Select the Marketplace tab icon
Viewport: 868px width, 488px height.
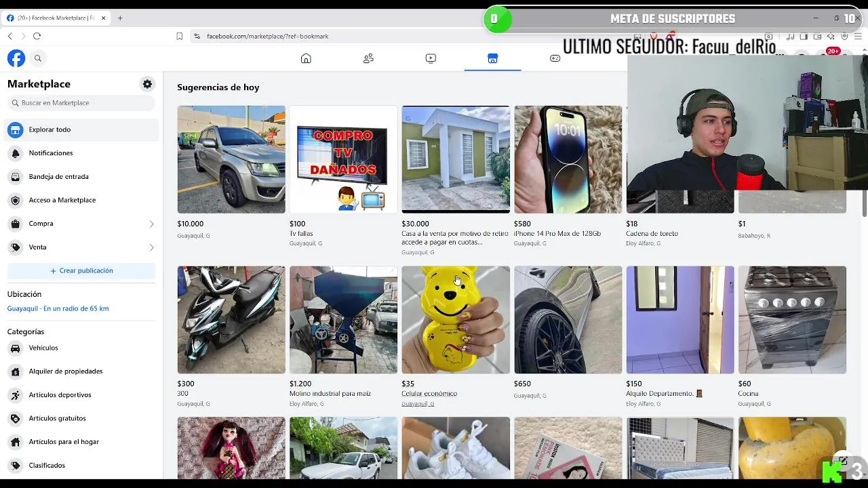point(493,58)
